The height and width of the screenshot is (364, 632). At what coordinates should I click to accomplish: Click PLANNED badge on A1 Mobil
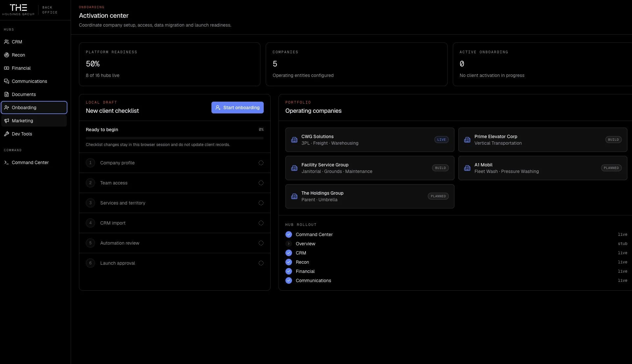point(611,168)
